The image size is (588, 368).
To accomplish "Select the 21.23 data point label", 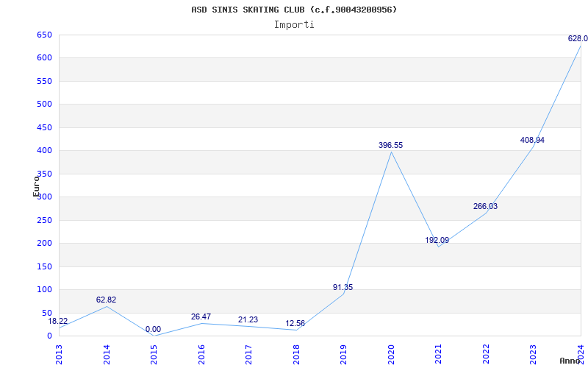I will pyautogui.click(x=248, y=319).
